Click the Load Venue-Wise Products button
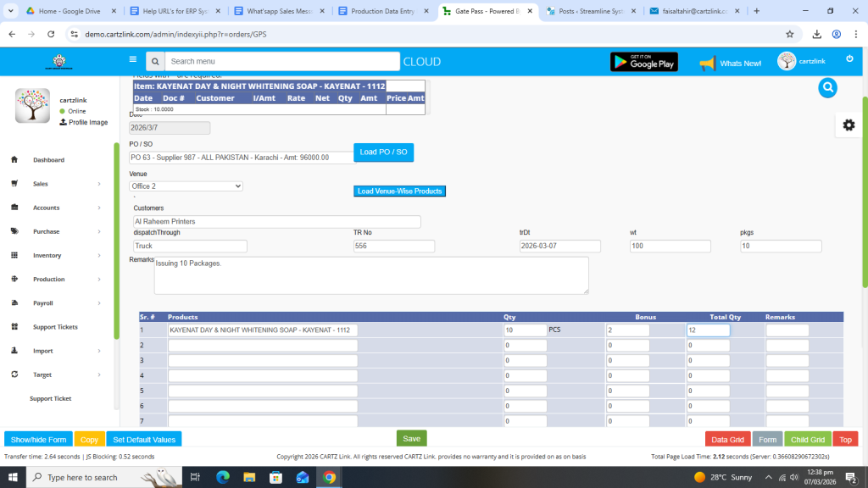 click(x=399, y=191)
